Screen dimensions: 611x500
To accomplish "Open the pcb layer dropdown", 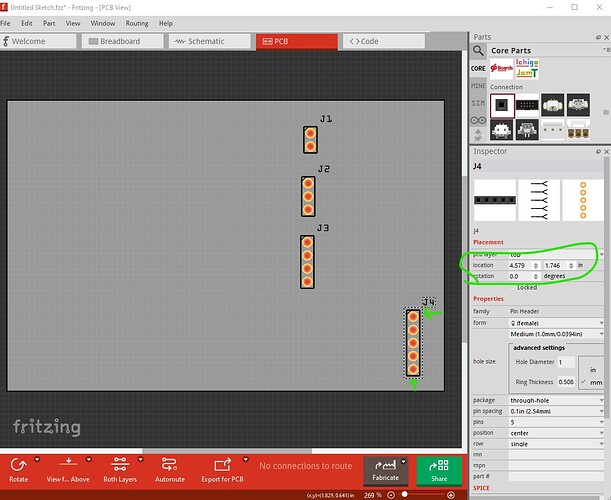I will [x=556, y=254].
